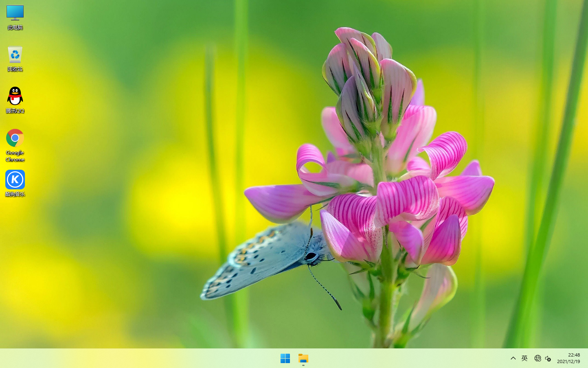Click the muted speaker volume icon
The height and width of the screenshot is (368, 588).
click(x=548, y=359)
